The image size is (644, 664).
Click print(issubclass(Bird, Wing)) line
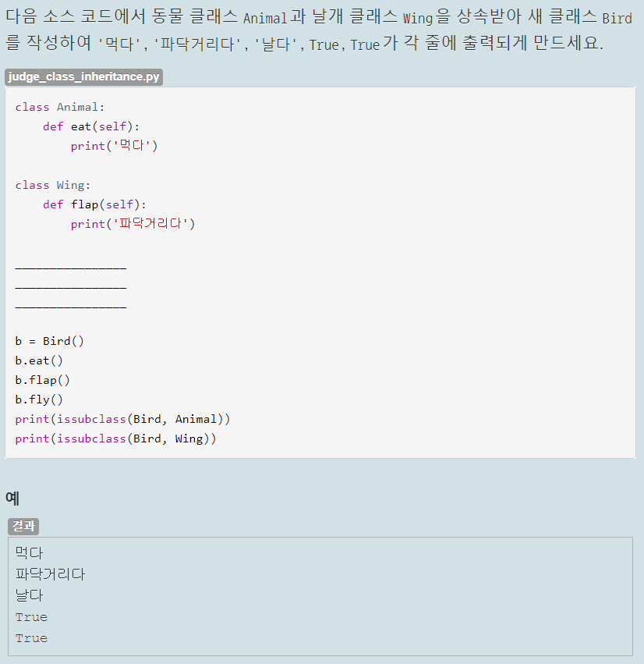[115, 439]
